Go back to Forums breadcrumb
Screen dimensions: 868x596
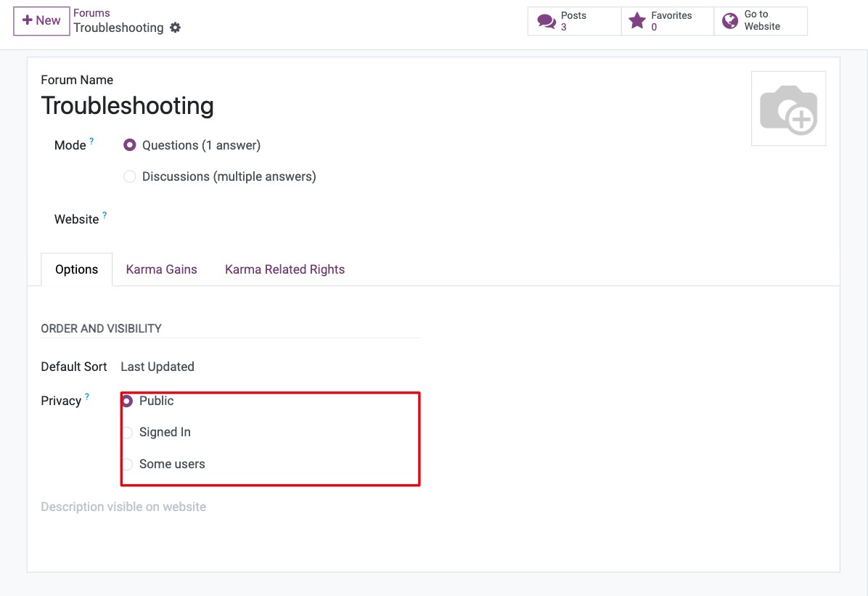pyautogui.click(x=91, y=13)
